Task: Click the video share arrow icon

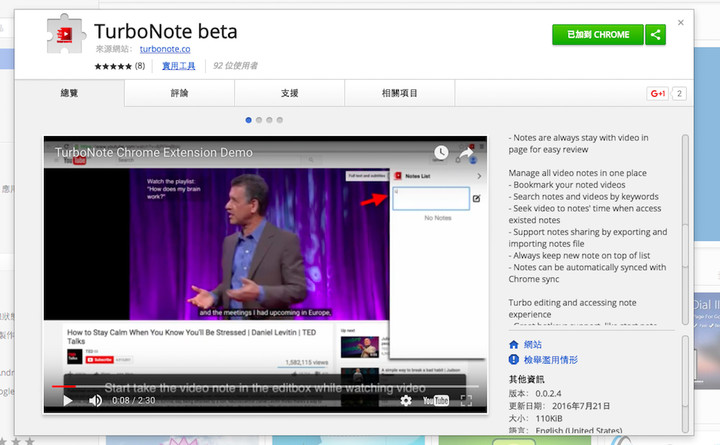Action: (x=467, y=152)
